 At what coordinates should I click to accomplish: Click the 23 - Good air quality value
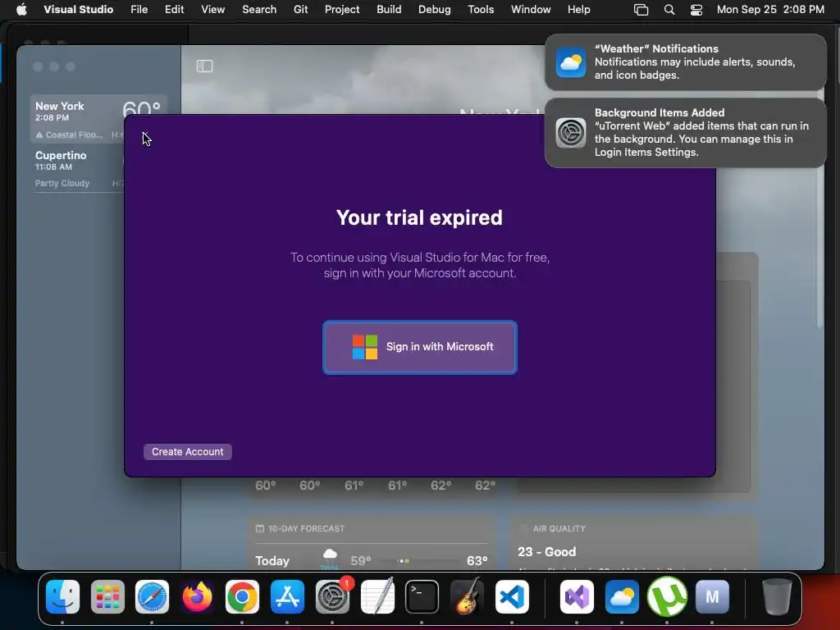pos(546,552)
